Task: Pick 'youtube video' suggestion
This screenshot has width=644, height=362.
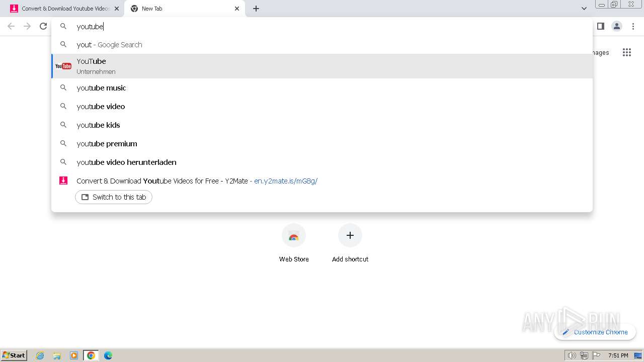Action: (x=322, y=107)
